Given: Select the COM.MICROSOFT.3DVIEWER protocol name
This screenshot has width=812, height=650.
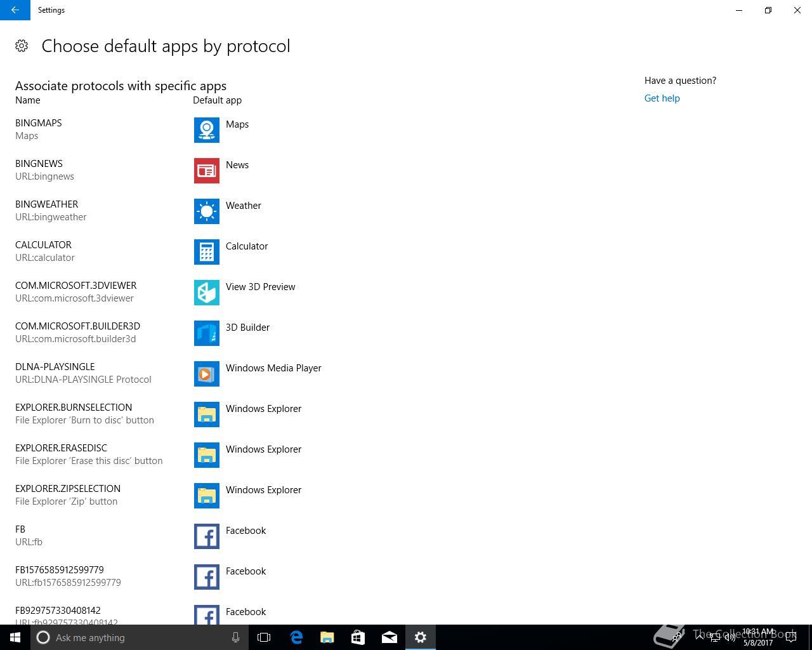Looking at the screenshot, I should pyautogui.click(x=76, y=286).
